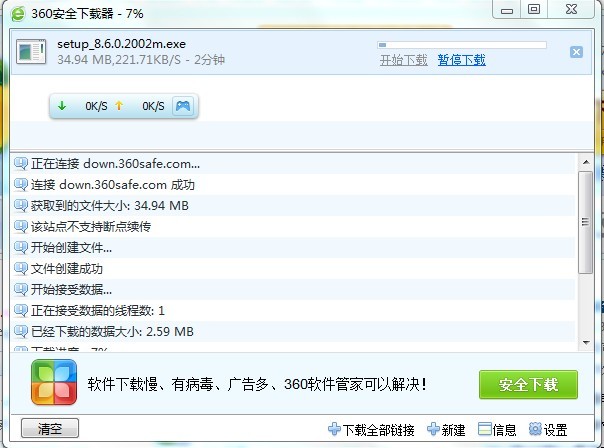The height and width of the screenshot is (448, 604).
Task: Select log row 正在接受数据的线程数: 1
Action: coord(294,310)
